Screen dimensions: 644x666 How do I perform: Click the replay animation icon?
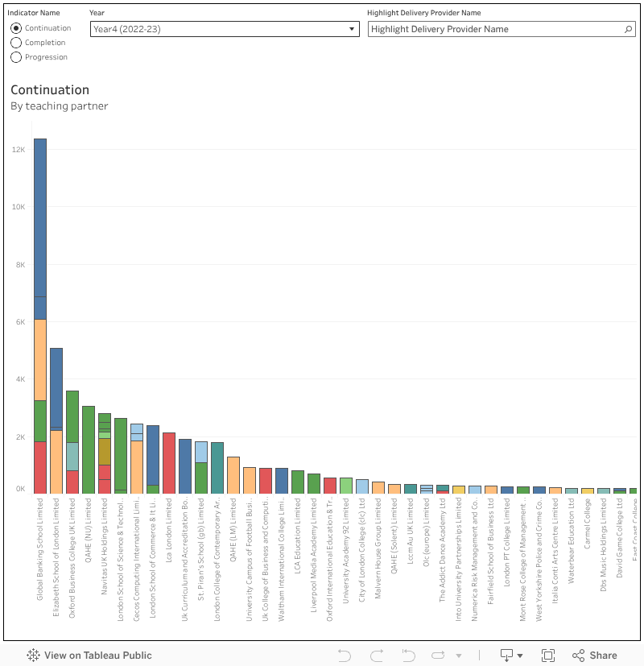(x=440, y=656)
